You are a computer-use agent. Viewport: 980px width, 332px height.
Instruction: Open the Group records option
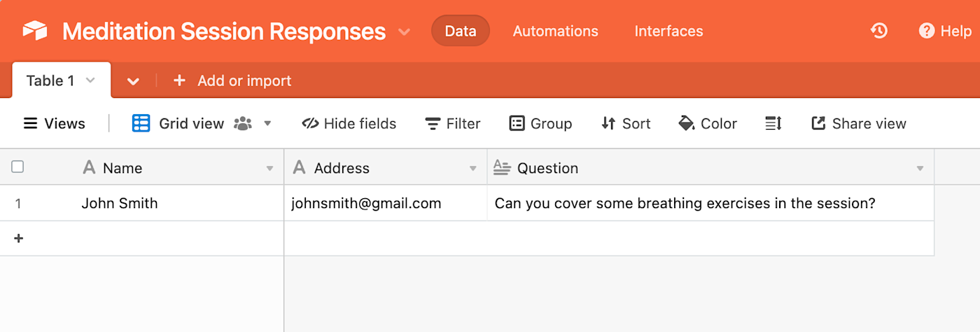point(540,123)
